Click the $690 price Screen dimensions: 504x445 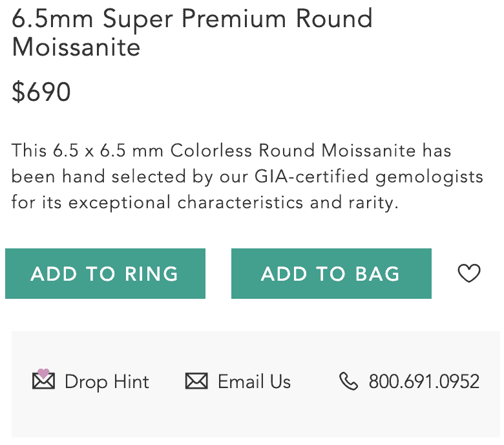coord(41,92)
